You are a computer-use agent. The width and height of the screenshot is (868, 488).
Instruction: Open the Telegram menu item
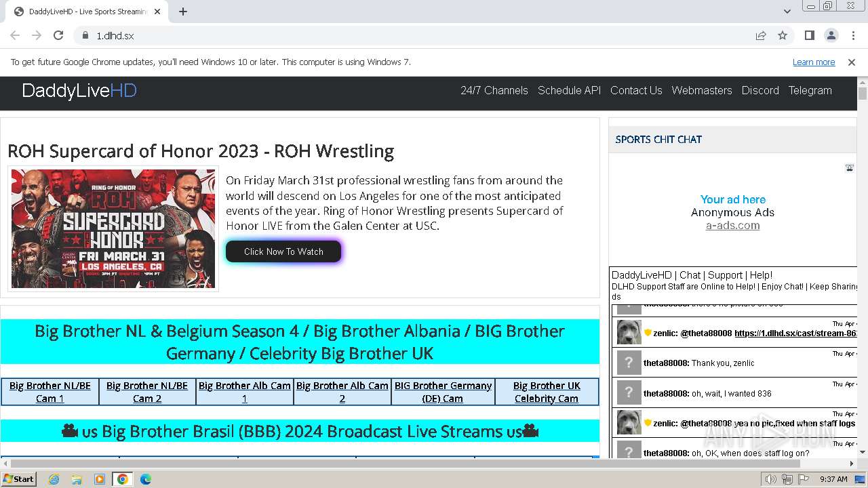click(x=810, y=90)
